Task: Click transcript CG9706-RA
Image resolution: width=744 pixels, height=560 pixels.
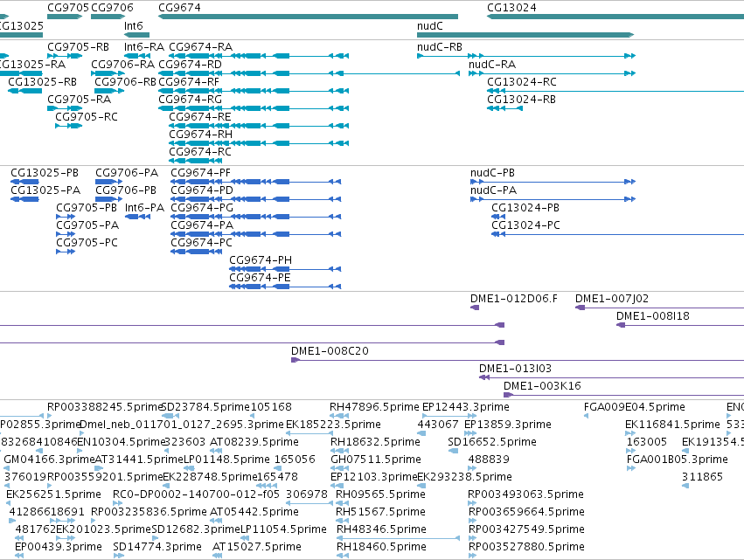Action: click(123, 65)
